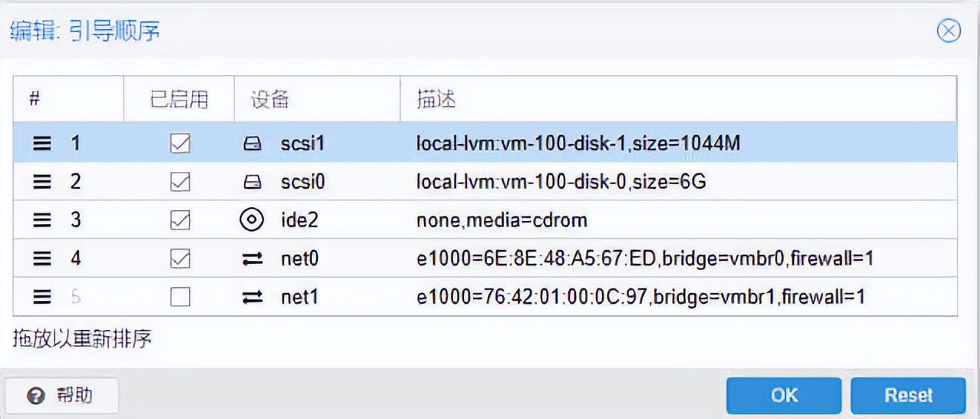Click the network icon beside net1
Screen dimensions: 980x419
[252, 297]
